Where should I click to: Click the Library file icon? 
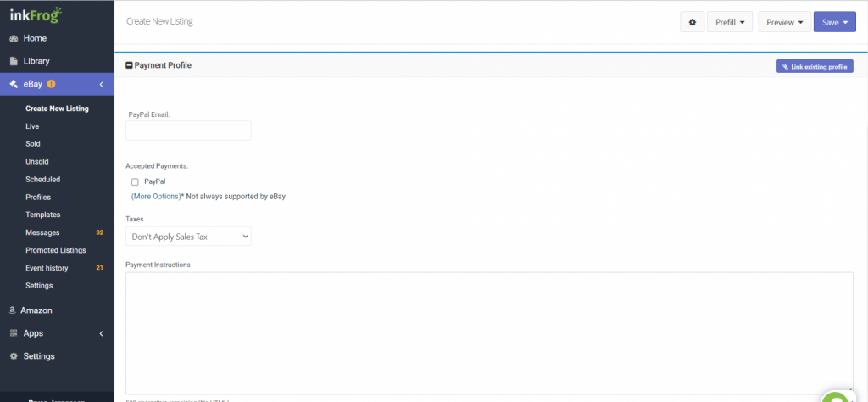(14, 61)
